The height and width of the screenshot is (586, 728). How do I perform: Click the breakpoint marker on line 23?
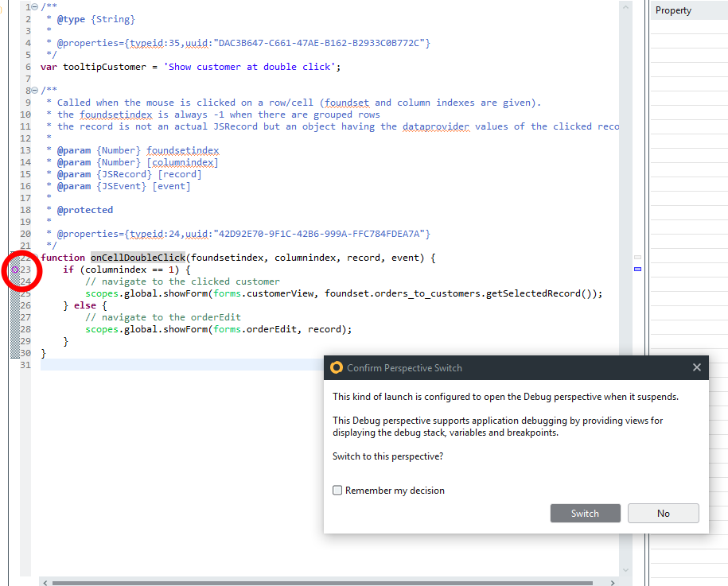(x=14, y=270)
